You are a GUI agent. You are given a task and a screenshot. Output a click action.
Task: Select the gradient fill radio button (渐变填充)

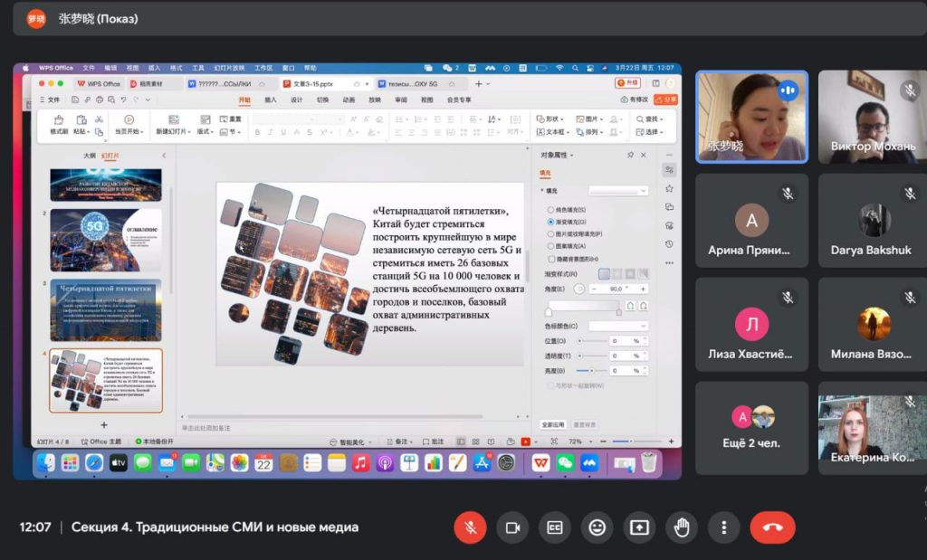tap(550, 222)
